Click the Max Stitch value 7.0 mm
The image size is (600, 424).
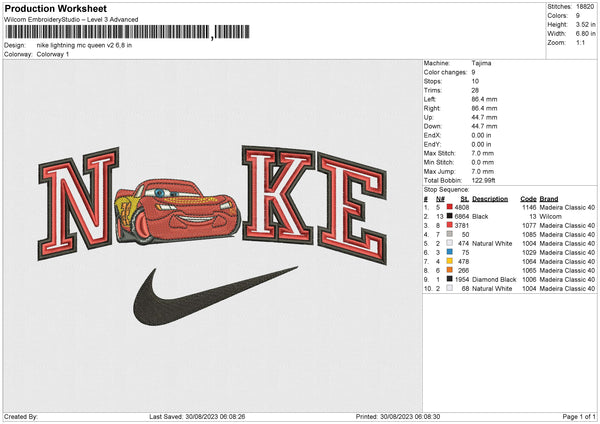(483, 153)
